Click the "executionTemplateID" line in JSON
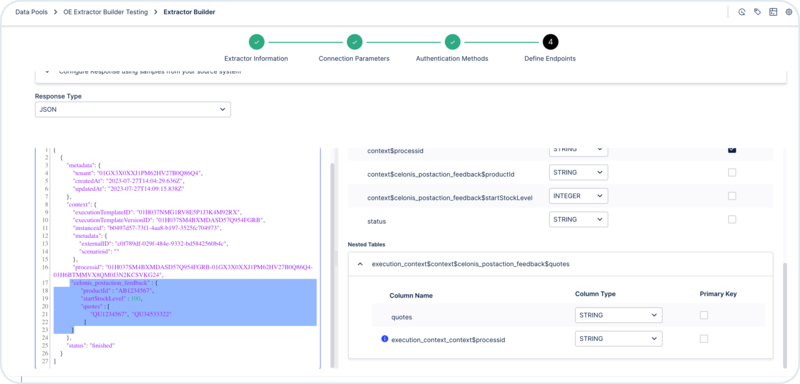The width and height of the screenshot is (800, 384). (157, 212)
